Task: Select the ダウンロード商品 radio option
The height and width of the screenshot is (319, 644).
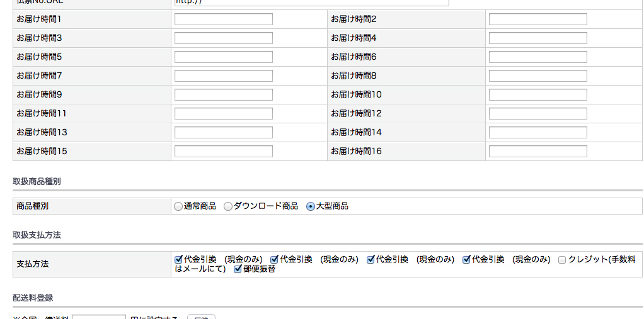Action: (x=228, y=206)
